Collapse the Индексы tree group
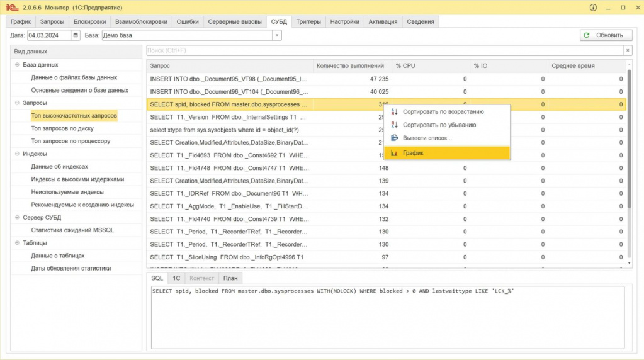This screenshot has height=360, width=644. (x=17, y=154)
